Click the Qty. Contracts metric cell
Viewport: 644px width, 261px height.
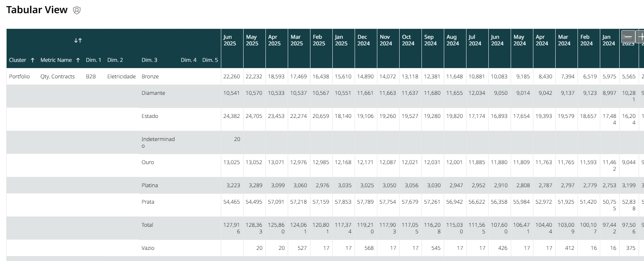[58, 77]
